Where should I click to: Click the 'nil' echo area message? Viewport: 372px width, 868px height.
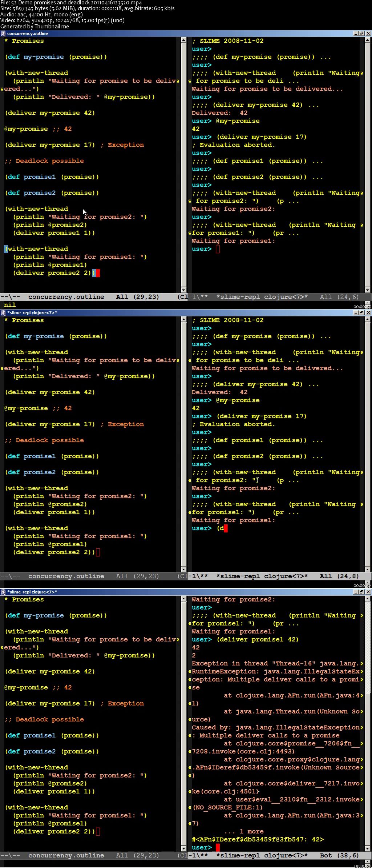coord(10,305)
